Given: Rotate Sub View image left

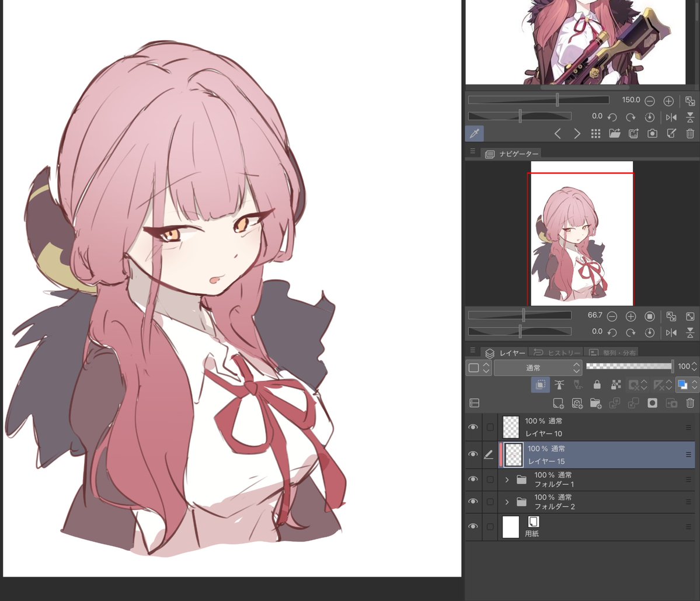Looking at the screenshot, I should click(612, 117).
